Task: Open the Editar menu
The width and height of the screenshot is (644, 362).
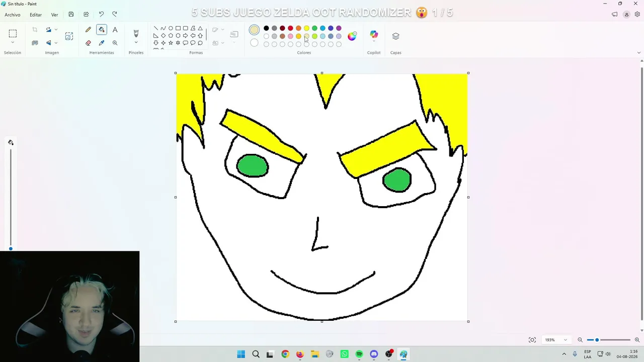Action: coord(36,15)
